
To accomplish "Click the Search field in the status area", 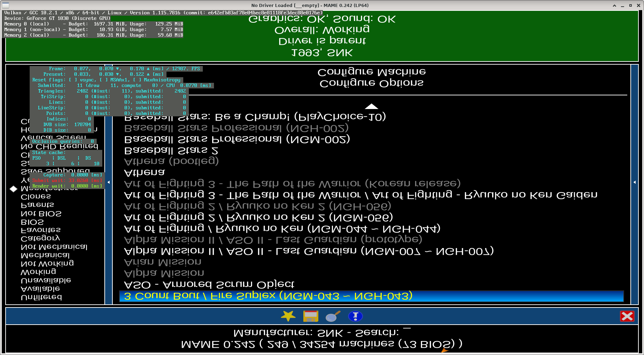I will [x=407, y=332].
